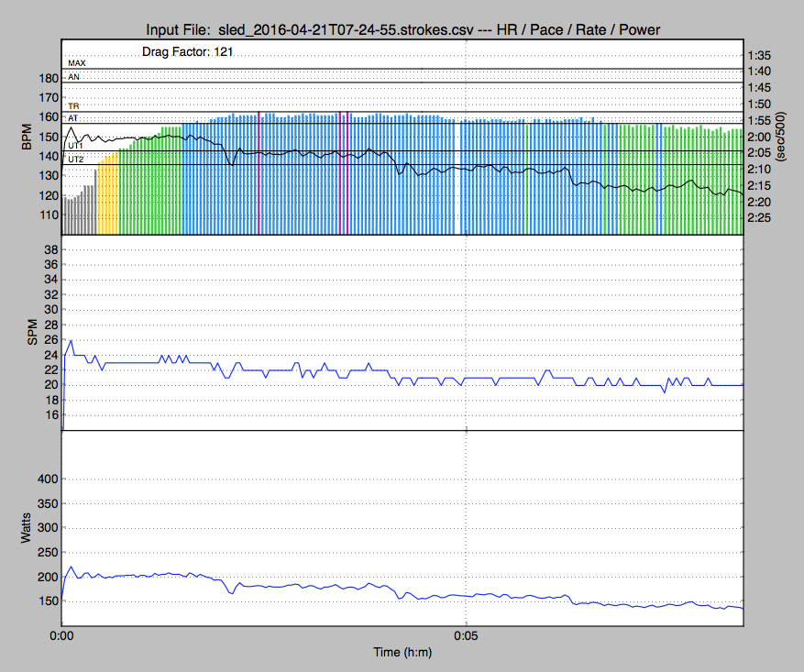
Task: Click the UT2 zone label
Action: (76, 160)
